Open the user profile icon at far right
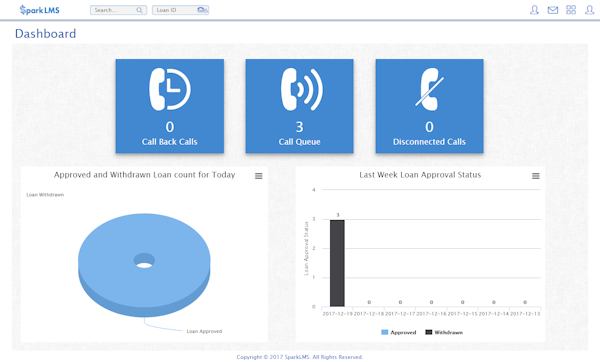 click(x=589, y=10)
